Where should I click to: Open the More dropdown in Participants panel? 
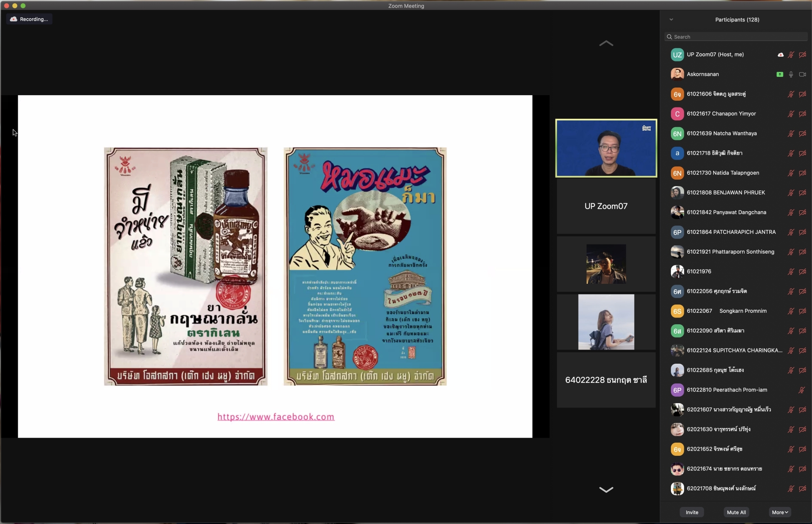[780, 512]
